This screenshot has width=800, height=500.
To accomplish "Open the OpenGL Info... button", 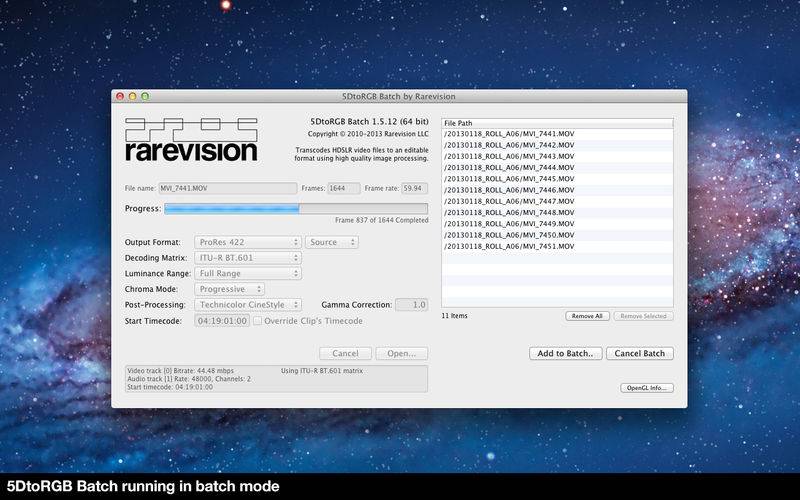I will pos(647,388).
